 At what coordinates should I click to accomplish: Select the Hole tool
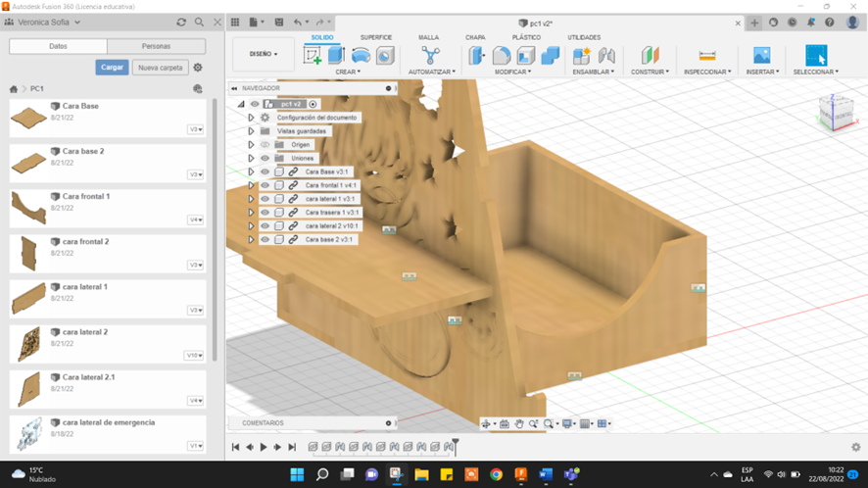point(385,56)
